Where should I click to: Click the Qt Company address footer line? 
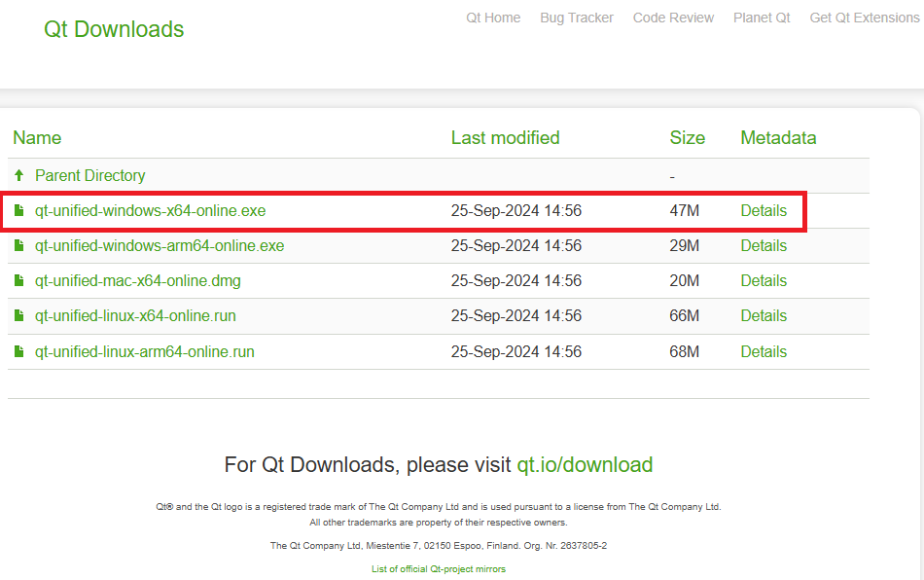click(439, 546)
